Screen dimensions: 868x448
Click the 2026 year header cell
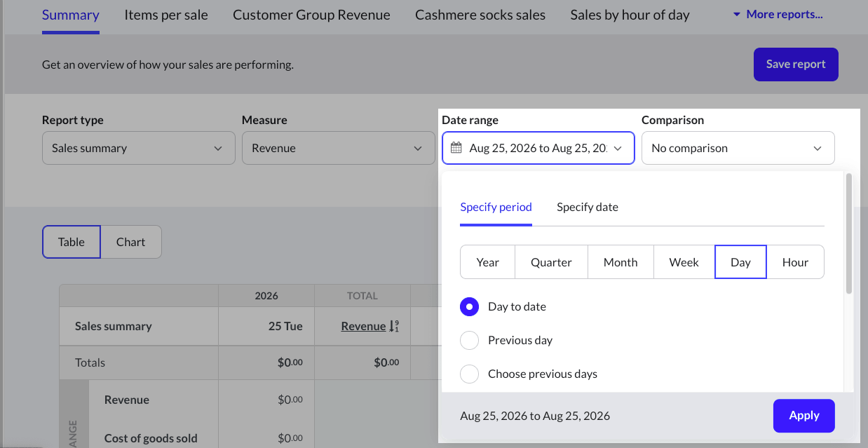coord(266,296)
